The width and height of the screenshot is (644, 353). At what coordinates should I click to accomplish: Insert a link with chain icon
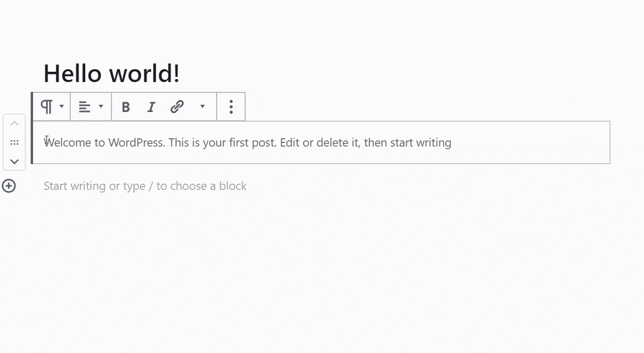coord(177,107)
